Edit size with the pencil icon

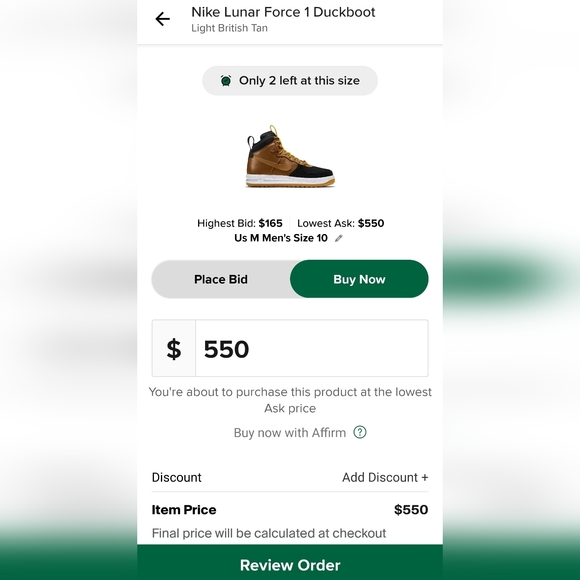[338, 238]
